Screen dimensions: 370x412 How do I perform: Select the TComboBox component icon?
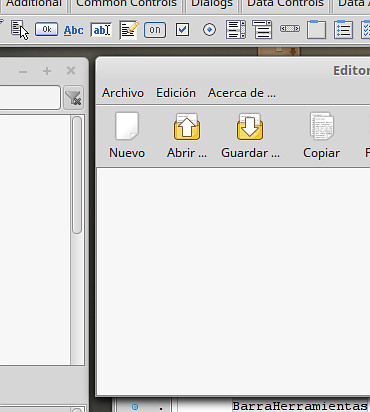[x=262, y=30]
